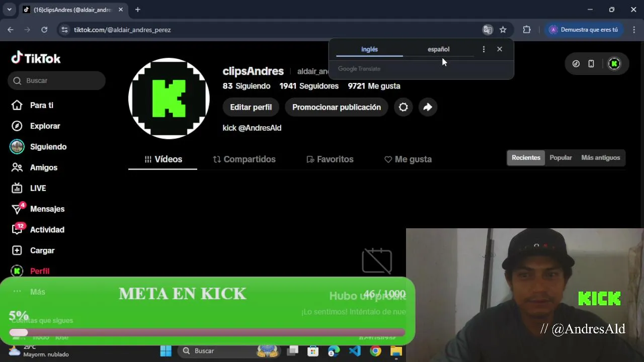The image size is (644, 362).
Task: View site information icon in the address bar
Action: point(64,30)
